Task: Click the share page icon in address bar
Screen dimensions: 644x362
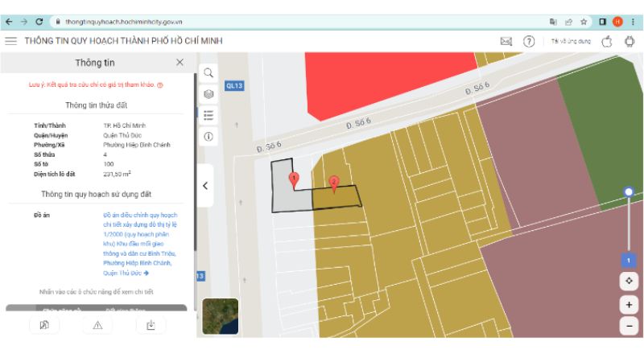Action: pos(568,22)
